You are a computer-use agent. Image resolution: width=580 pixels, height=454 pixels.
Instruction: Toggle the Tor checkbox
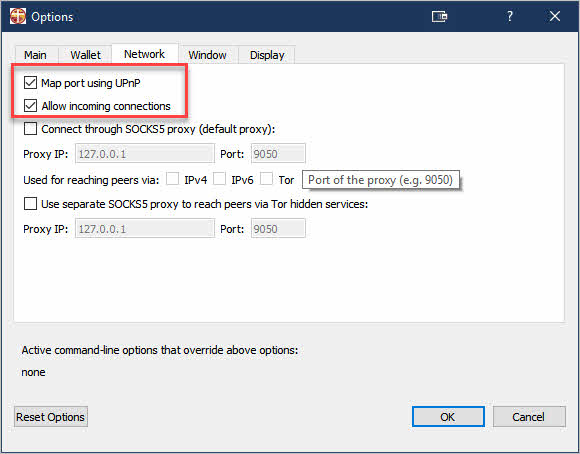pyautogui.click(x=266, y=179)
